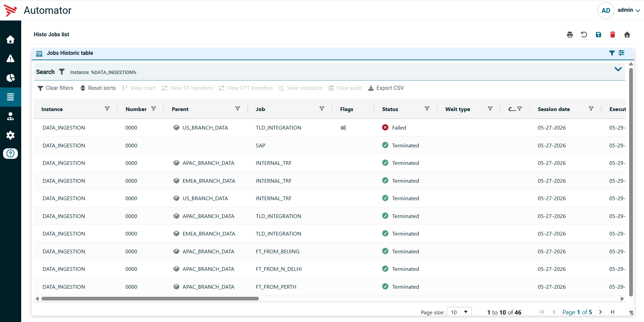644x322 pixels.
Task: Filter the Status column
Action: (427, 109)
